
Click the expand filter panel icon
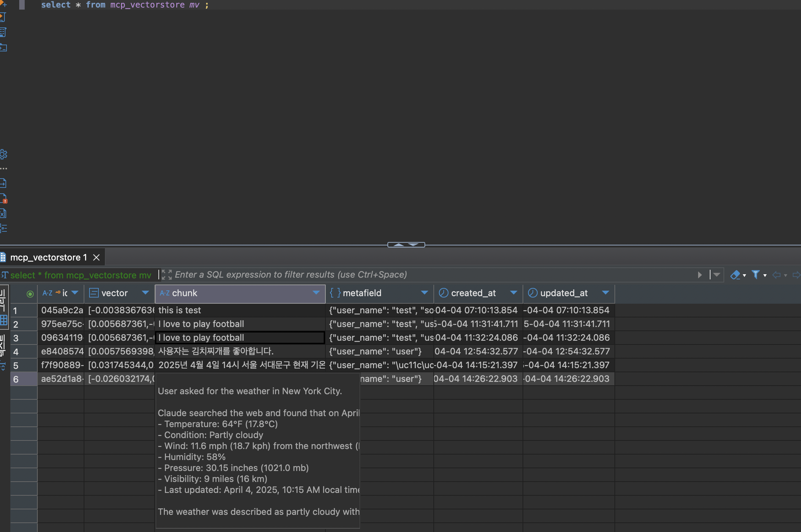tap(167, 275)
